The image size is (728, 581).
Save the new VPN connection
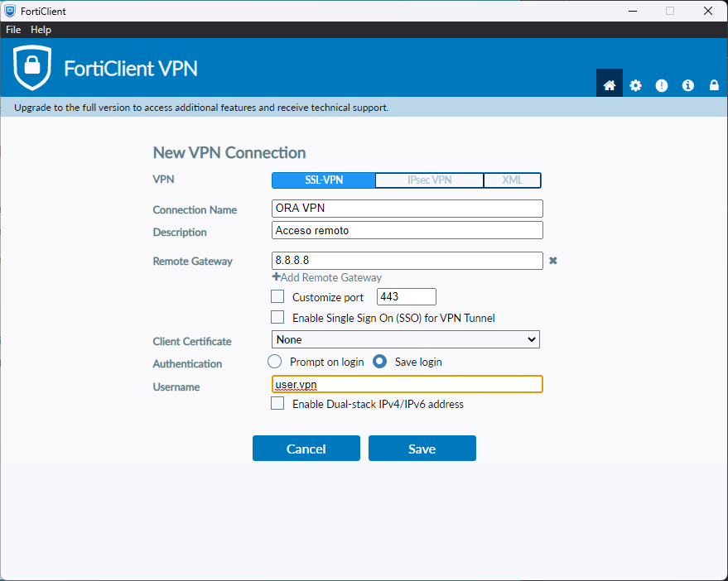[422, 449]
